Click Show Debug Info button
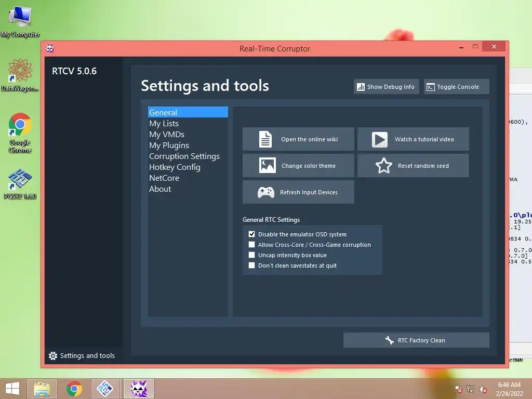The image size is (532, 399). pos(387,87)
